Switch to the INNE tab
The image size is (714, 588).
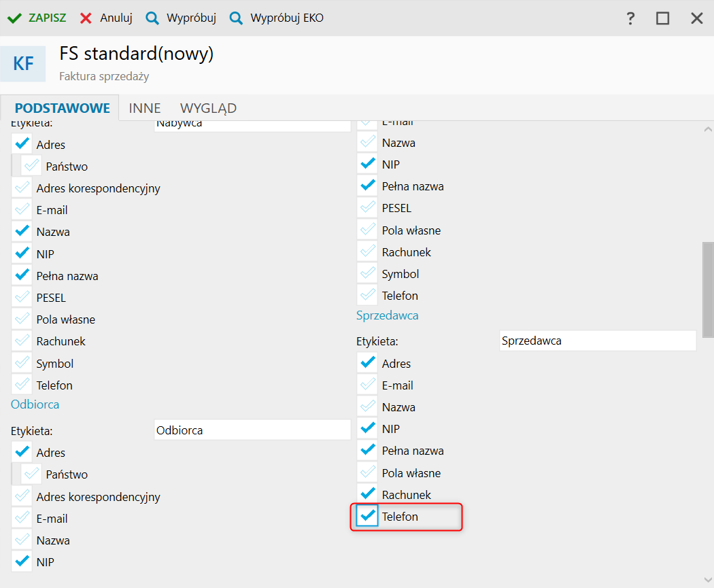pyautogui.click(x=145, y=108)
